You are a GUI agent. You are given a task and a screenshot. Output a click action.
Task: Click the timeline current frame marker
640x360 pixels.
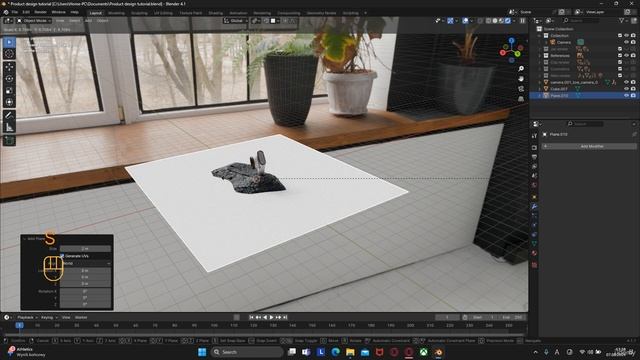[x=19, y=325]
